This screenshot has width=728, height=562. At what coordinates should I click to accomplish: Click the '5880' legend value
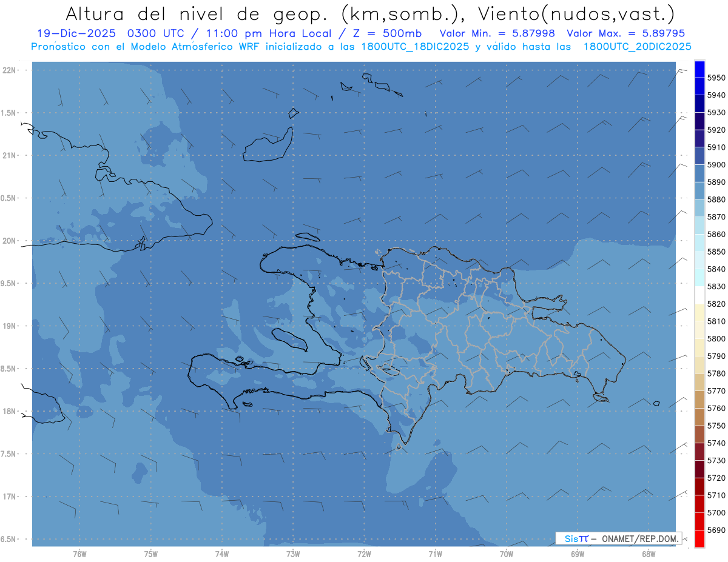pyautogui.click(x=716, y=199)
